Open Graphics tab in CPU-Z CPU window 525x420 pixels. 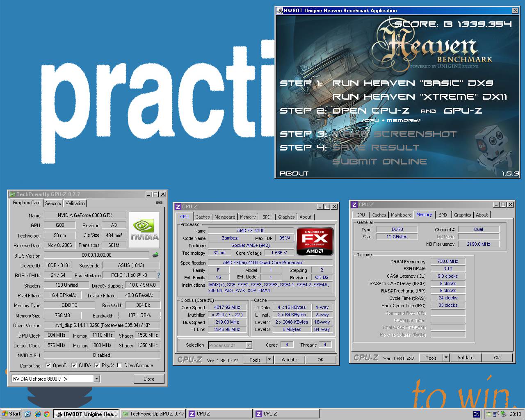(286, 217)
